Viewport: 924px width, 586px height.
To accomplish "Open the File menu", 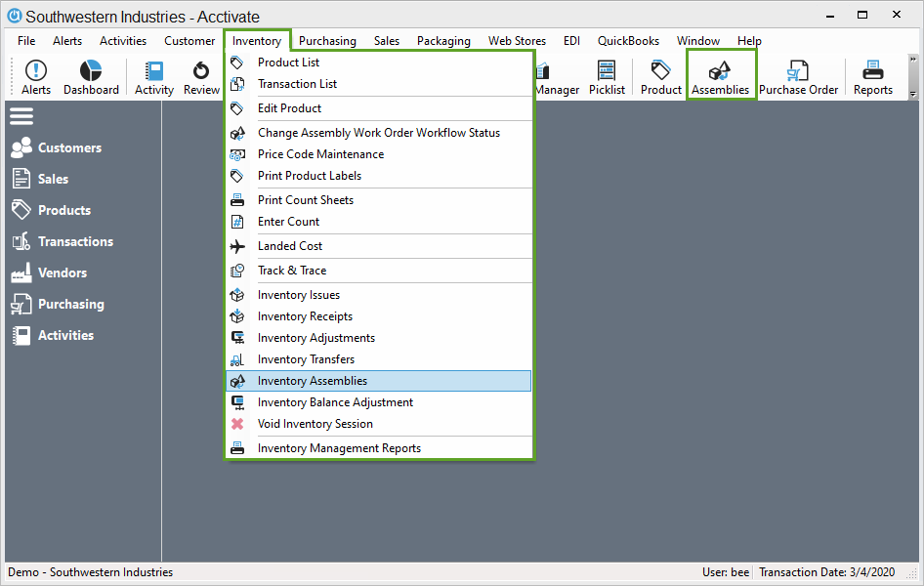I will point(26,41).
